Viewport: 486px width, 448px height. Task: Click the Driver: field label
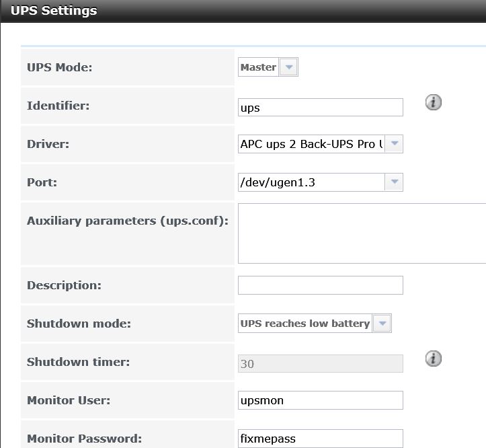pos(48,144)
